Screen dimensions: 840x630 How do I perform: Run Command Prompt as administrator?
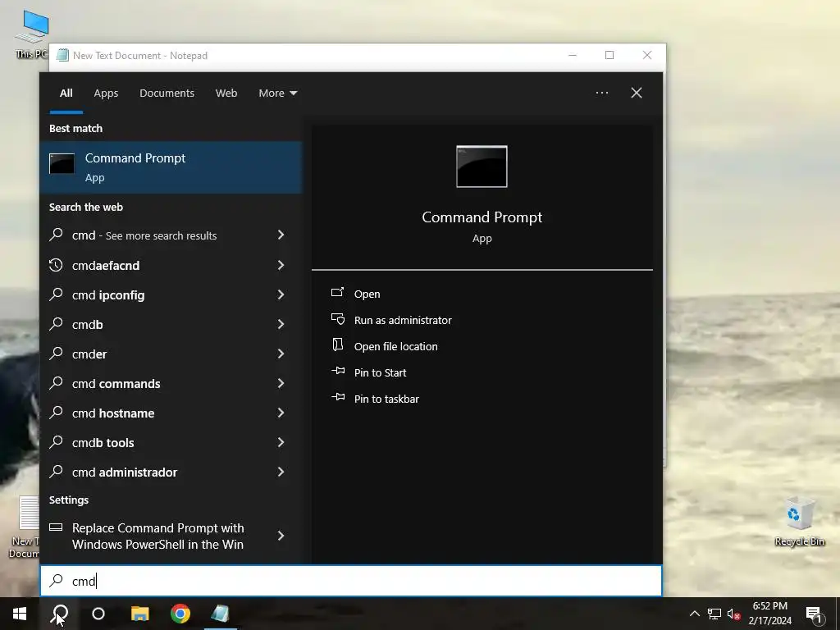coord(391,320)
